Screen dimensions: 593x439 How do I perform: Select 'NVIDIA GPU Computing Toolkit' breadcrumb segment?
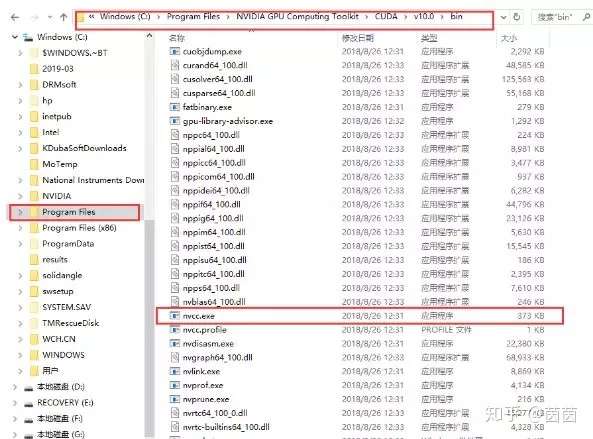297,17
